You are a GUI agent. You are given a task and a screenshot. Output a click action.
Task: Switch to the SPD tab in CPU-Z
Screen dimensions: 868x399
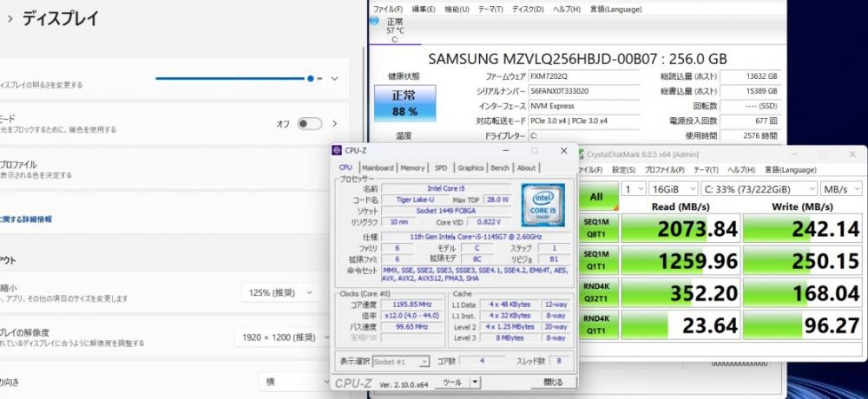(441, 167)
